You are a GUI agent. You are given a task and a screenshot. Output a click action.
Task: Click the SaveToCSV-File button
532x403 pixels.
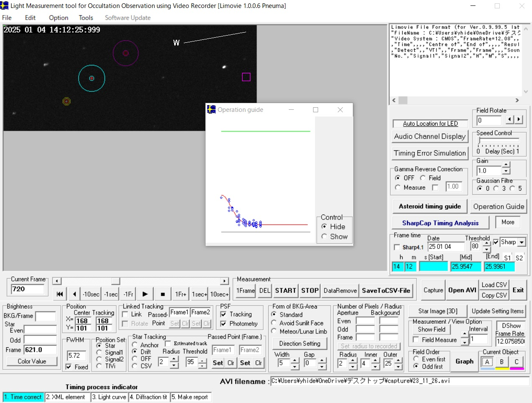click(386, 290)
